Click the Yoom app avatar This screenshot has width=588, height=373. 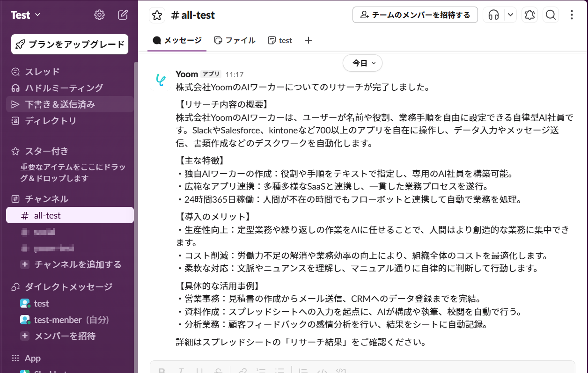click(x=161, y=80)
